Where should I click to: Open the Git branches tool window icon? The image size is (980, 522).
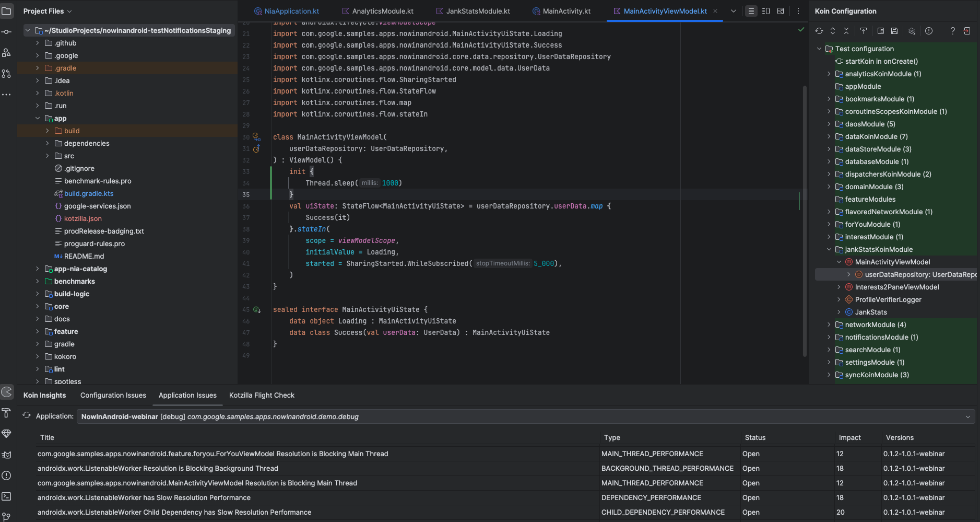pyautogui.click(x=7, y=516)
